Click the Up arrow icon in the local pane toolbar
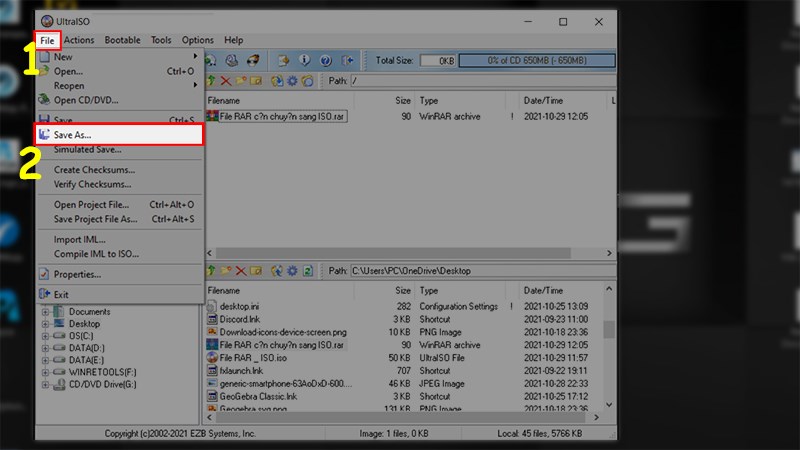Viewport: 800px width, 450px height. (211, 270)
